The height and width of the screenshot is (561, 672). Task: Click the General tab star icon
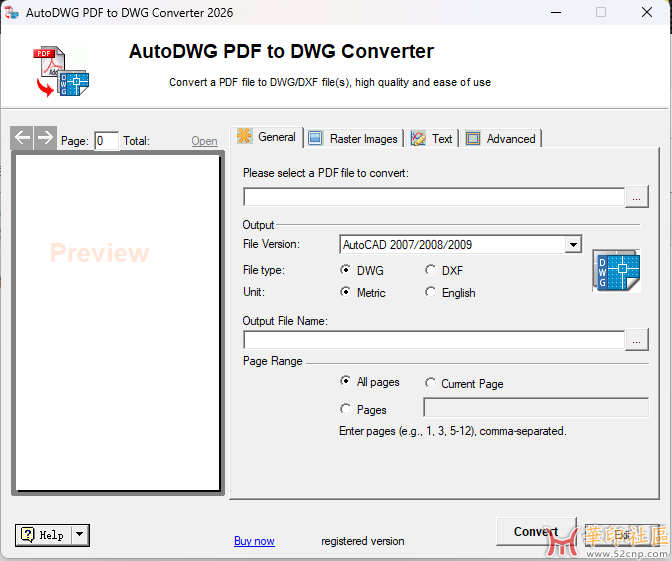pyautogui.click(x=245, y=136)
